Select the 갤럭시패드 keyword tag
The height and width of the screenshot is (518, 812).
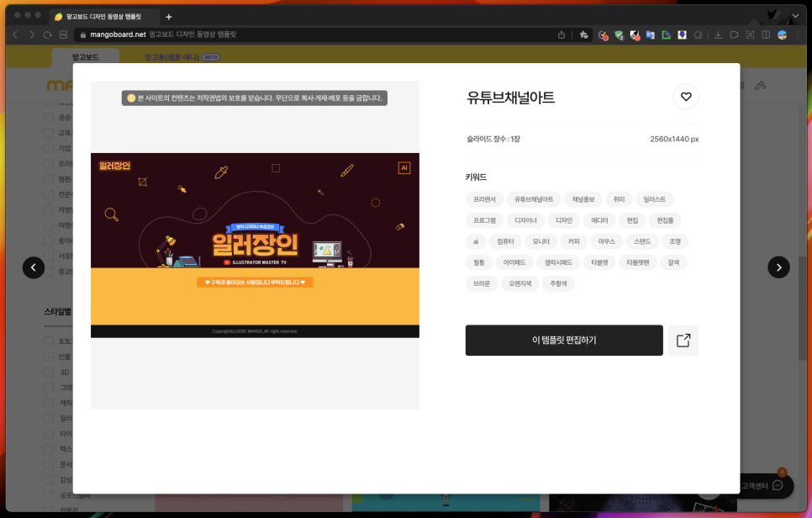pos(558,262)
